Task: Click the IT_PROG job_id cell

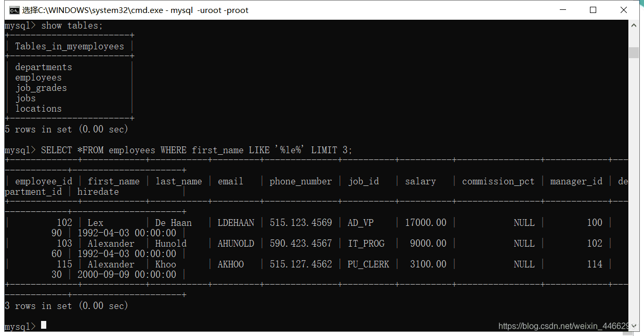Action: pos(366,244)
